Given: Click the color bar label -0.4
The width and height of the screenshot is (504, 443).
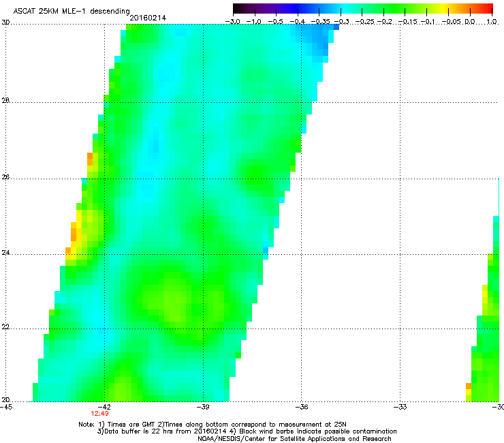Looking at the screenshot, I should (298, 22).
